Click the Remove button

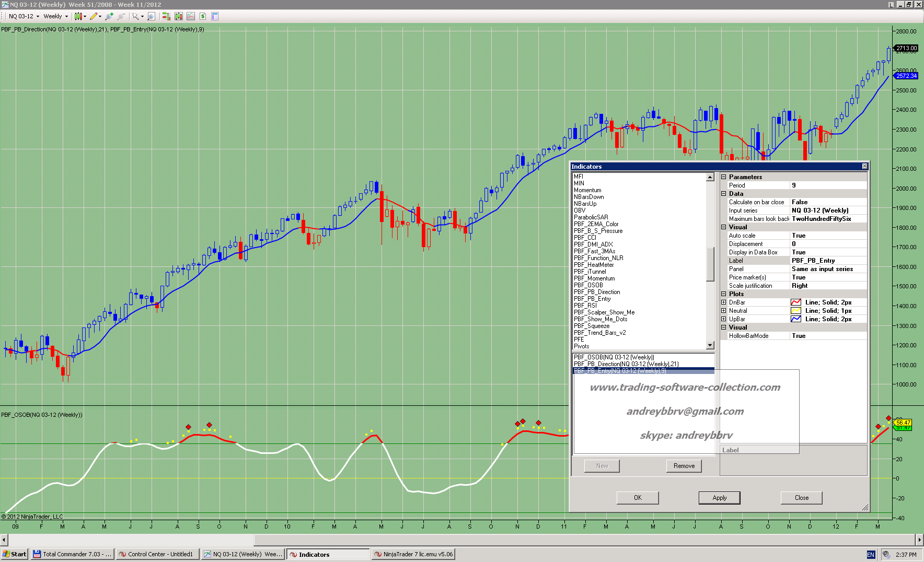coord(684,466)
